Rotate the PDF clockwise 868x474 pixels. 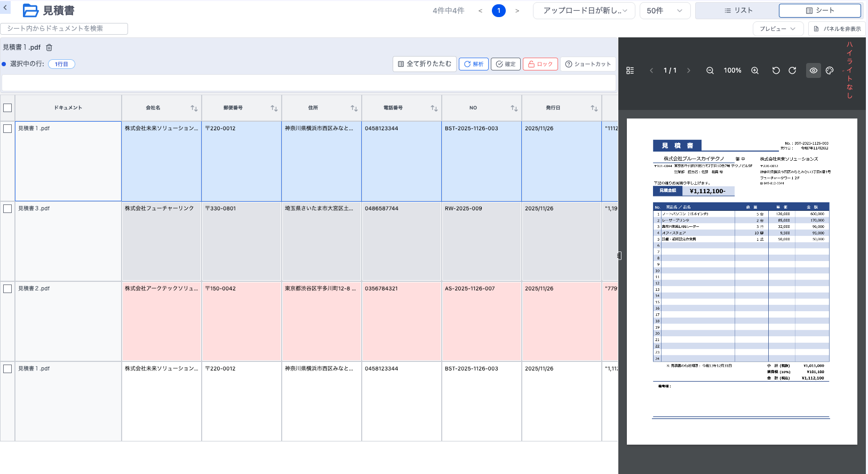tap(792, 70)
